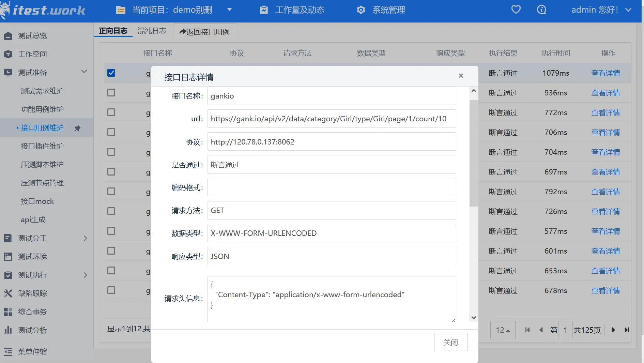Click the heart favorite icon
Screen dimensions: 644x363
516,10
